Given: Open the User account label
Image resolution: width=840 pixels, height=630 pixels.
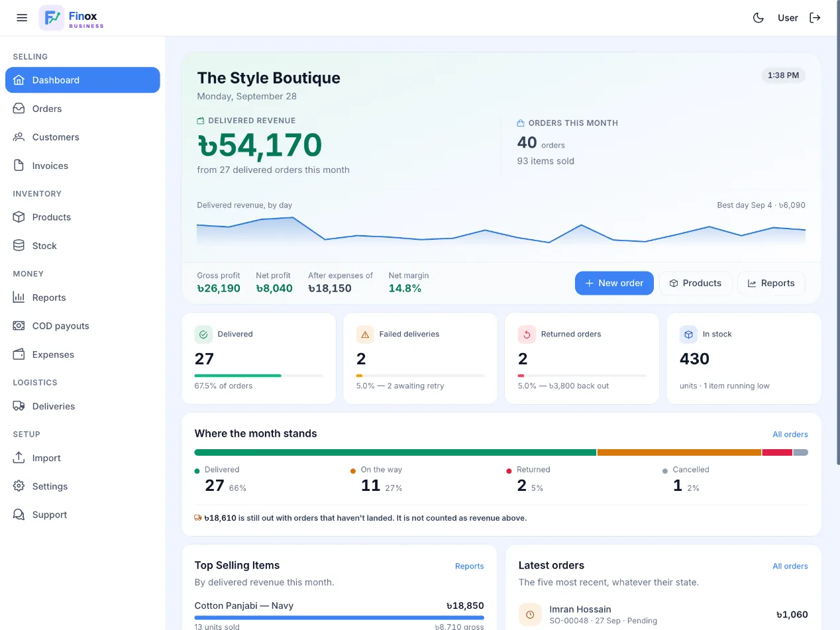Looking at the screenshot, I should pos(788,18).
